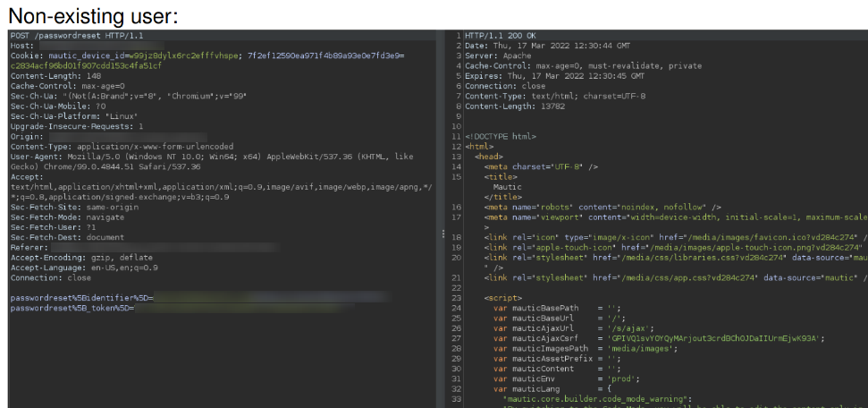868x408 pixels.
Task: Click the favicon.ico link tag
Action: click(676, 237)
